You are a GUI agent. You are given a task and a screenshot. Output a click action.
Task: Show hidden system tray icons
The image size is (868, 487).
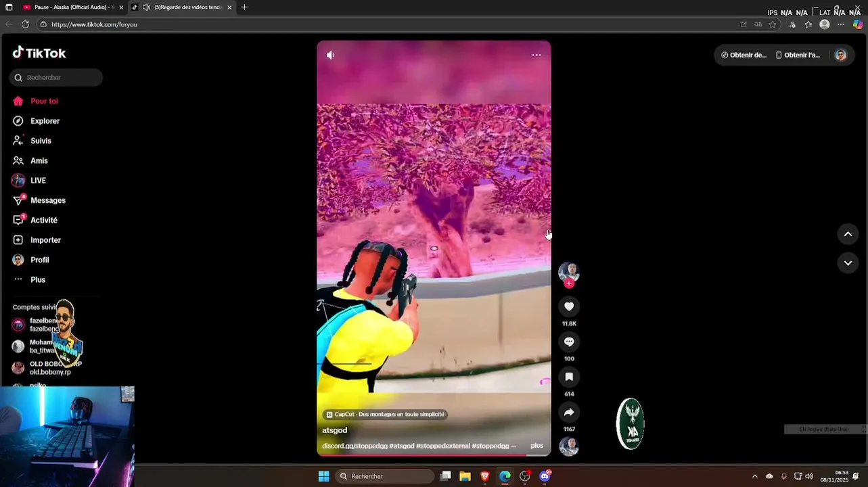click(x=755, y=476)
